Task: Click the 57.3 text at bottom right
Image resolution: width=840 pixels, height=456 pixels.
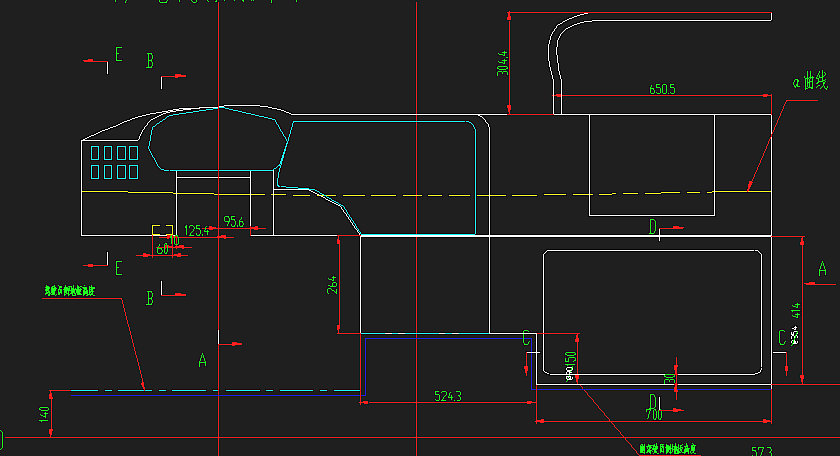Action: coord(762,451)
